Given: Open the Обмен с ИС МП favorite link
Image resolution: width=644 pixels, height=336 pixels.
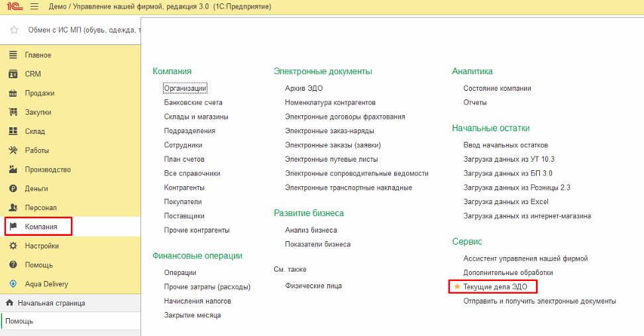Looking at the screenshot, I should click(x=84, y=30).
